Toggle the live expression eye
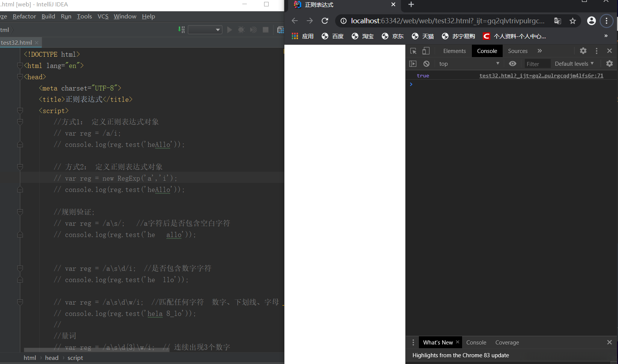This screenshot has width=618, height=364. pos(512,63)
